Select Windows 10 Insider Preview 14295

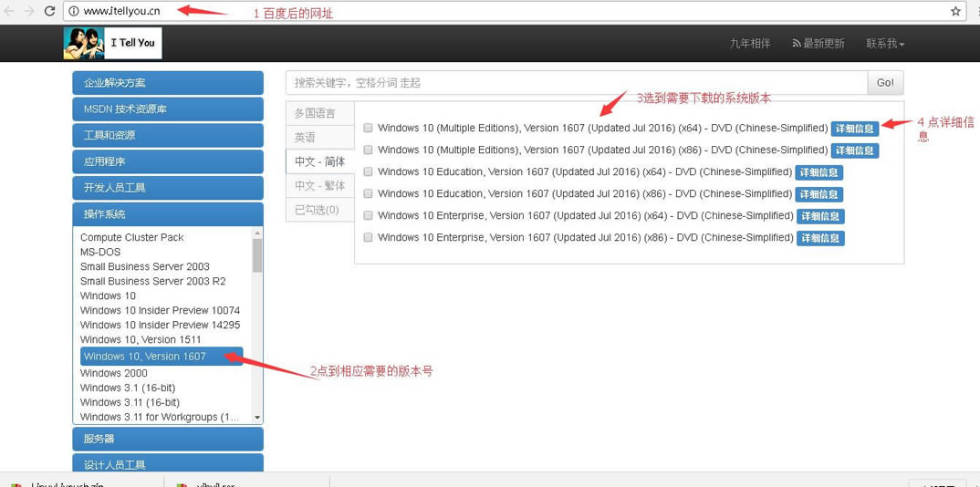pos(160,325)
